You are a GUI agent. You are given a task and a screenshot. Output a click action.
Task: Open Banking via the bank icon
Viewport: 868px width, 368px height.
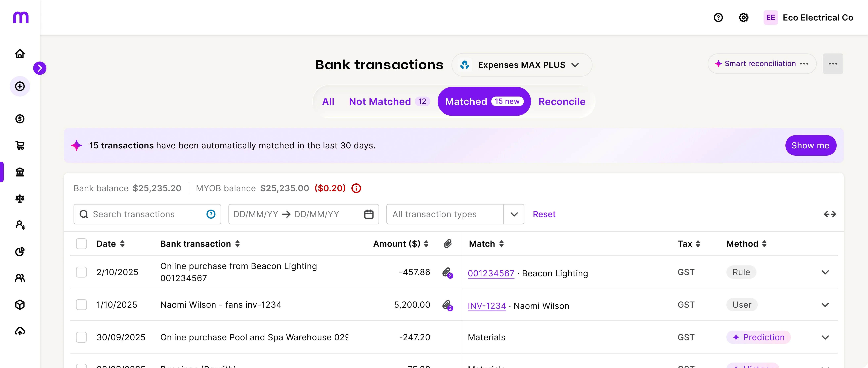(x=20, y=172)
